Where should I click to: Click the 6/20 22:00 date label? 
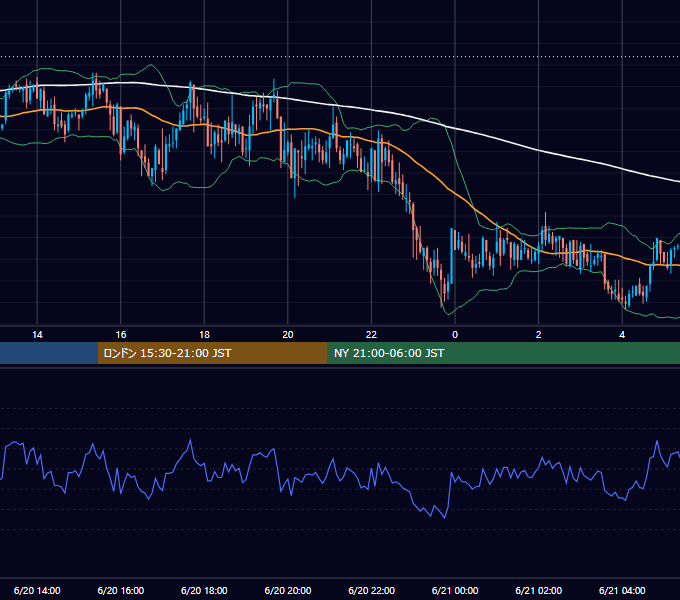point(371,590)
